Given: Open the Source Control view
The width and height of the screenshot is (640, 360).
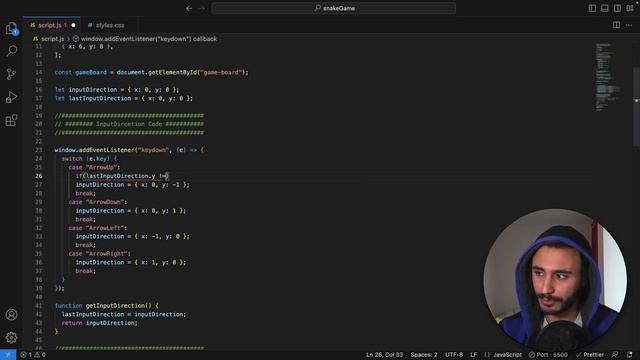Looking at the screenshot, I should click(11, 74).
